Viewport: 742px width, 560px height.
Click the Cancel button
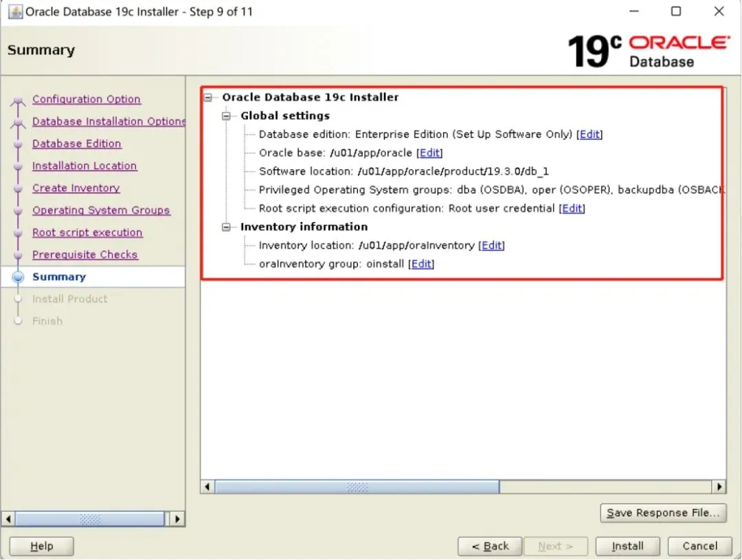[x=700, y=546]
